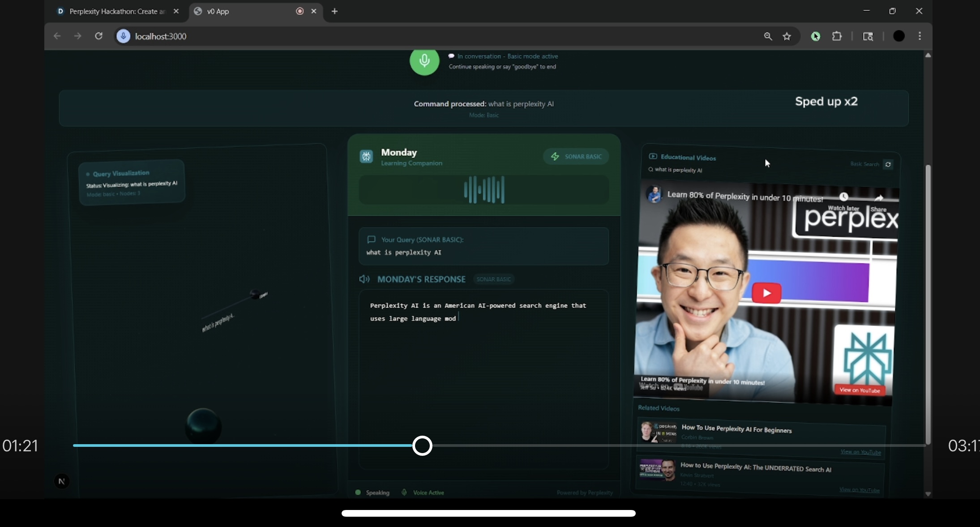The width and height of the screenshot is (980, 527).
Task: Click the Next.js N badge icon
Action: (x=62, y=481)
